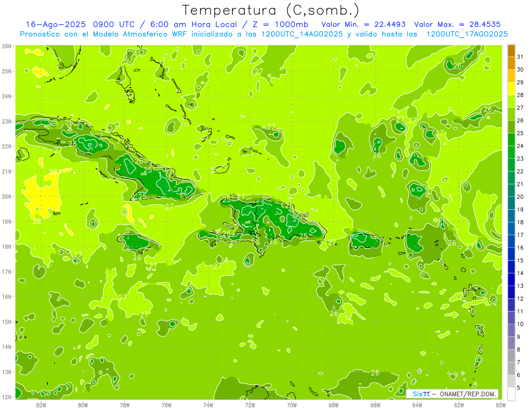Select the '1200UTC_17AGO2025' valid-until time
This screenshot has height=411, width=532.
point(467,34)
